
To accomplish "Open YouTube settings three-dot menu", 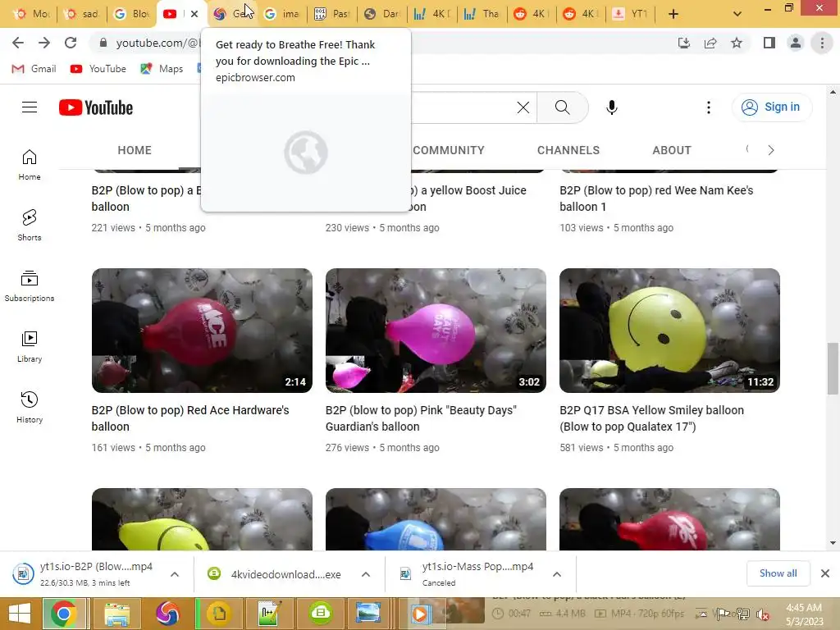I will click(708, 107).
